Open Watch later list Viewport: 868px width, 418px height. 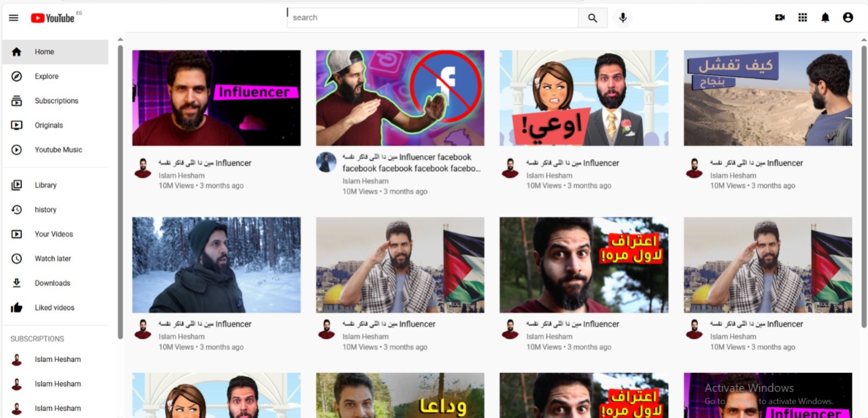tap(53, 259)
